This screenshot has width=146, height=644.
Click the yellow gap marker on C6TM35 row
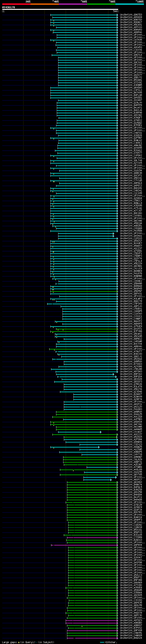tap(54, 40)
